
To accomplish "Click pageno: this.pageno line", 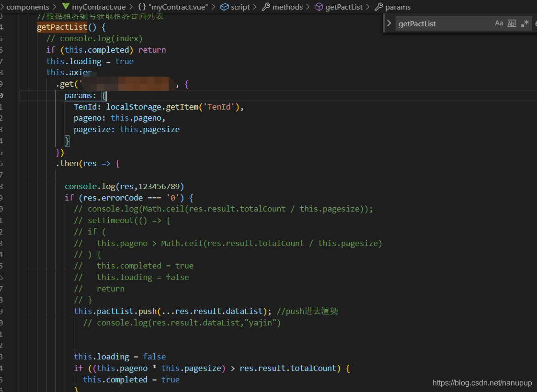I will point(120,118).
